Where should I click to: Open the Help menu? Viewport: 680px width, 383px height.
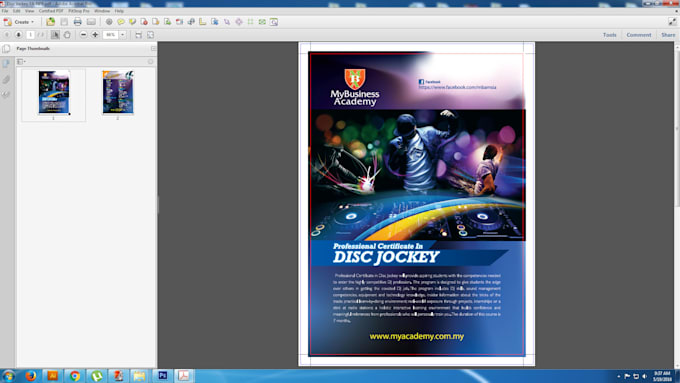(x=119, y=11)
